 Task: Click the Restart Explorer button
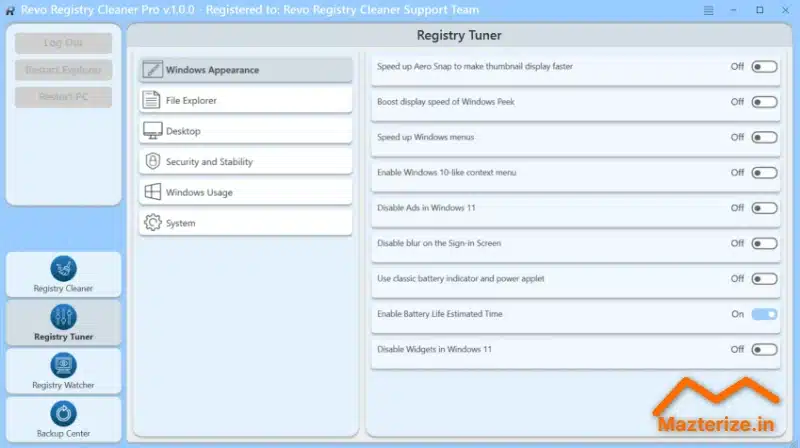(x=63, y=70)
